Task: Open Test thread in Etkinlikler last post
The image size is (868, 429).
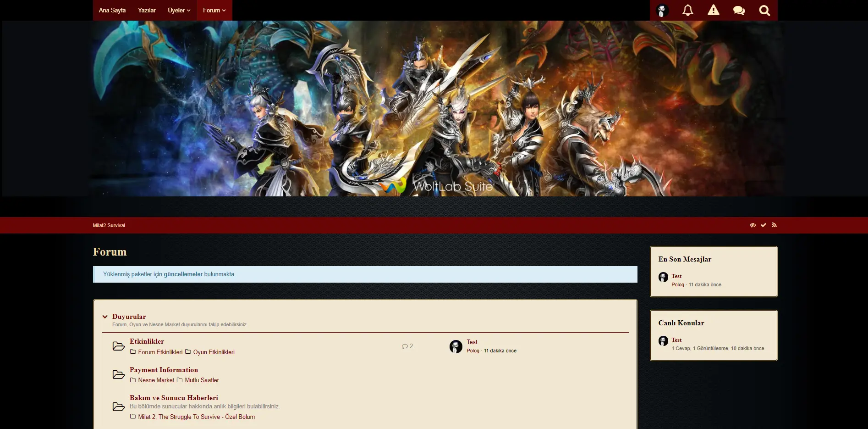Action: 472,342
